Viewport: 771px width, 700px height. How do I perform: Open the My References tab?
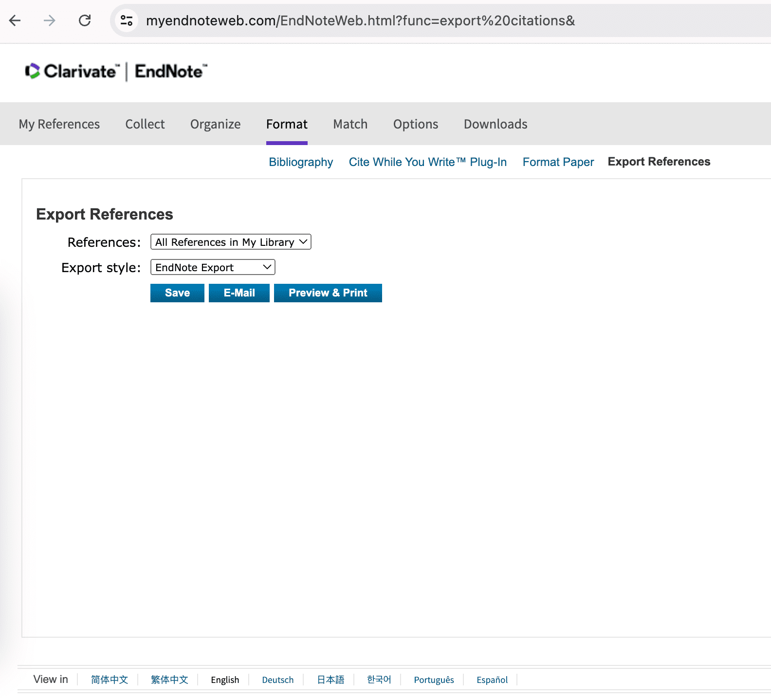pyautogui.click(x=59, y=124)
